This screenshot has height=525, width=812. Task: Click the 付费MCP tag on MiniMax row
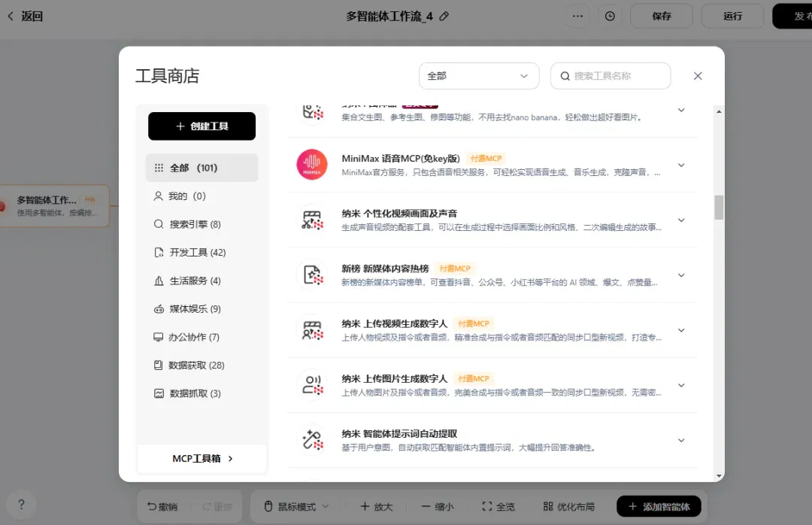(486, 158)
